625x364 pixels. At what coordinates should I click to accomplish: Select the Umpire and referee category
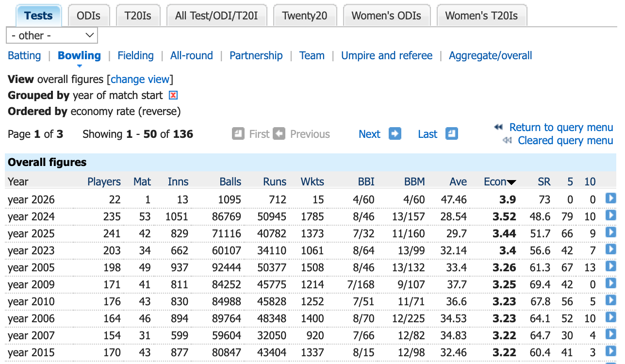(387, 55)
